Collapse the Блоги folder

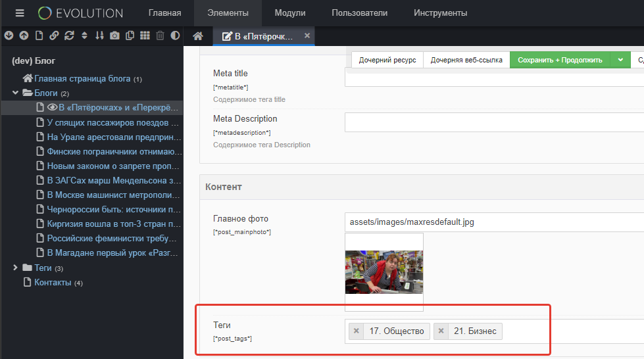pyautogui.click(x=16, y=93)
